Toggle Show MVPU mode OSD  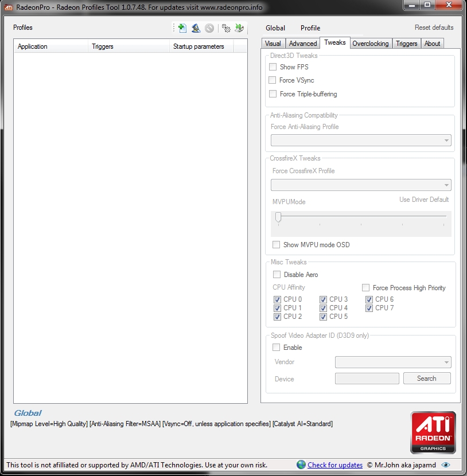tap(276, 244)
